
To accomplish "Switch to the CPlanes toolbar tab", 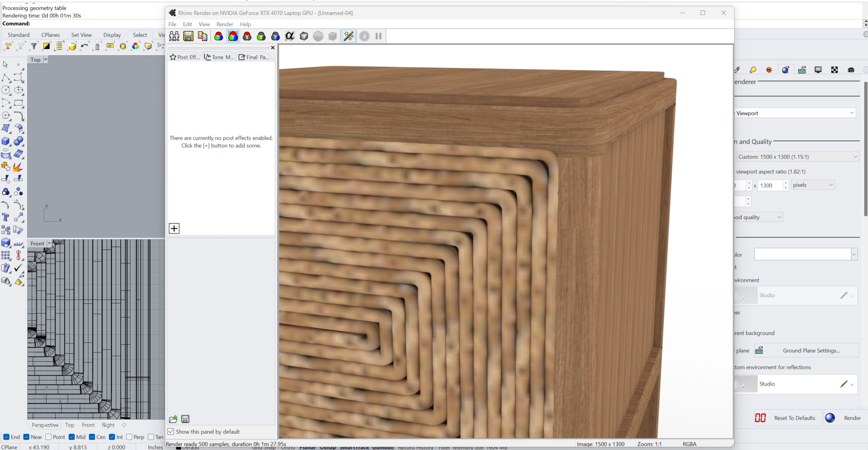I will [x=50, y=35].
